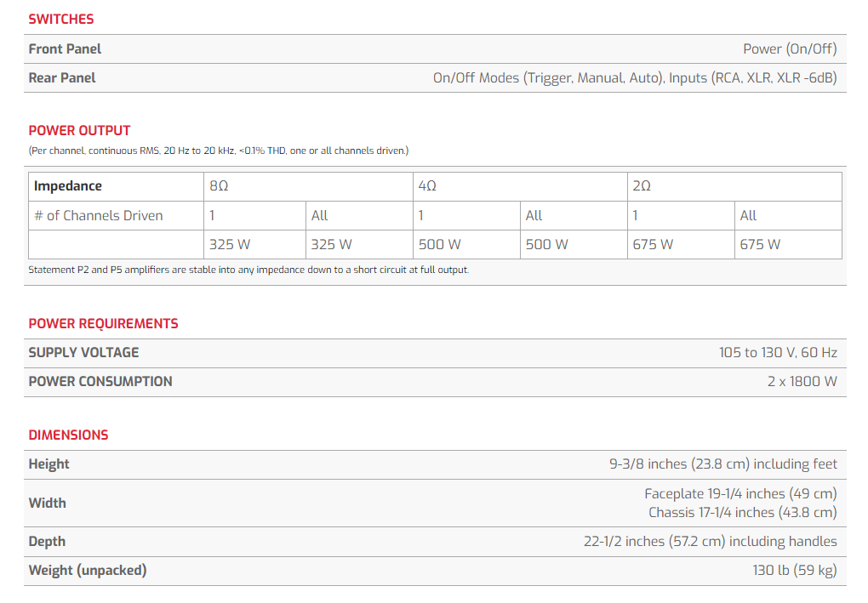868x603 pixels.
Task: Select the Rear Panel row label
Action: 62,77
